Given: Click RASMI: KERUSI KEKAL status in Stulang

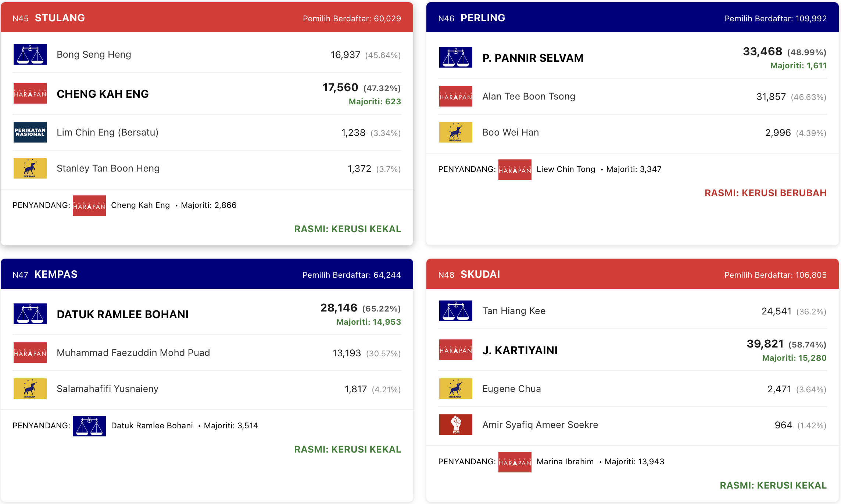Looking at the screenshot, I should click(x=348, y=229).
